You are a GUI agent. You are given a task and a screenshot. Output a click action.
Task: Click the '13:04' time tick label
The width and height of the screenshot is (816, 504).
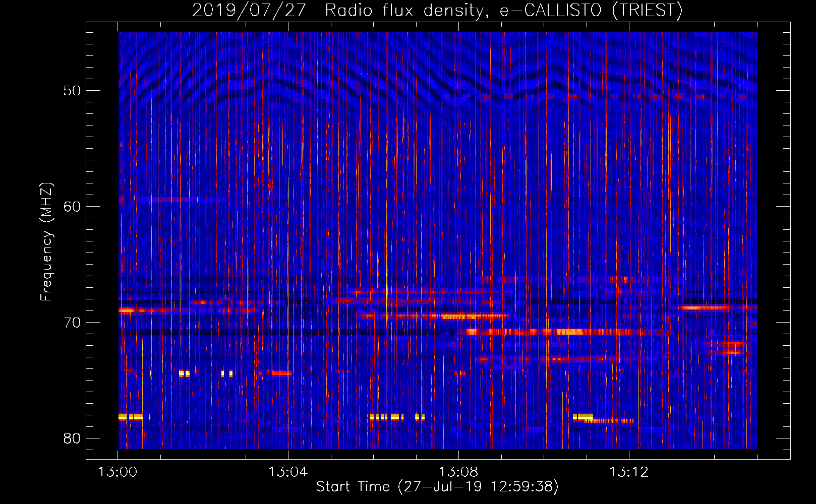(288, 472)
